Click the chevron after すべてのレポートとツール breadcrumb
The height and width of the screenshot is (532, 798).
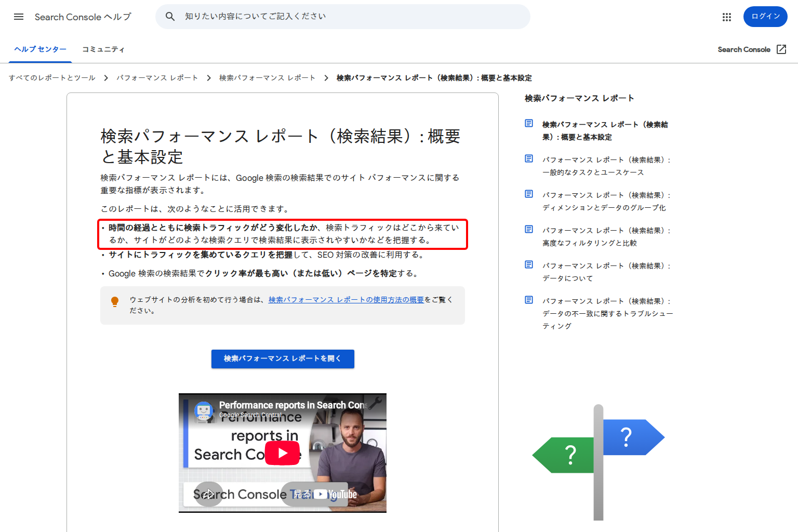pyautogui.click(x=106, y=78)
